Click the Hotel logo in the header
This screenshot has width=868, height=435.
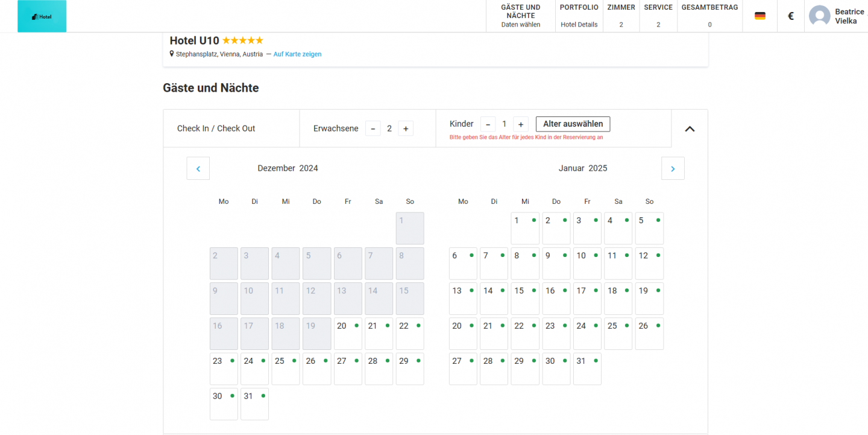click(42, 16)
